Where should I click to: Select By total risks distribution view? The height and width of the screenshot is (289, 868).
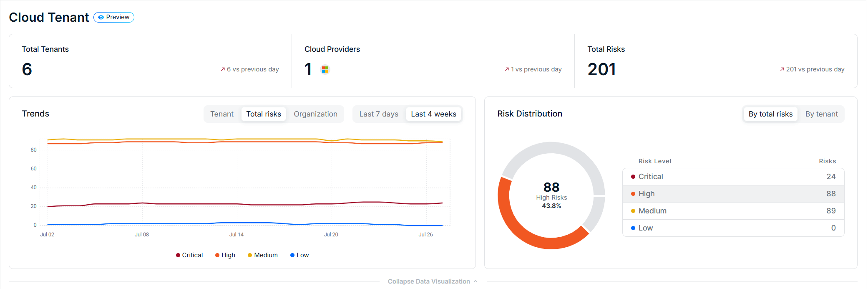(770, 114)
